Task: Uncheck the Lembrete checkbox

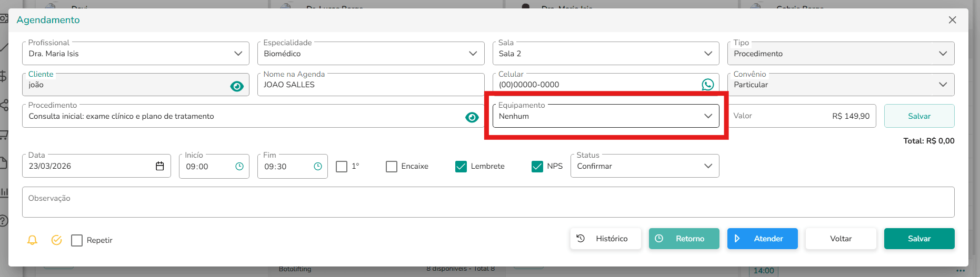Action: pyautogui.click(x=461, y=167)
